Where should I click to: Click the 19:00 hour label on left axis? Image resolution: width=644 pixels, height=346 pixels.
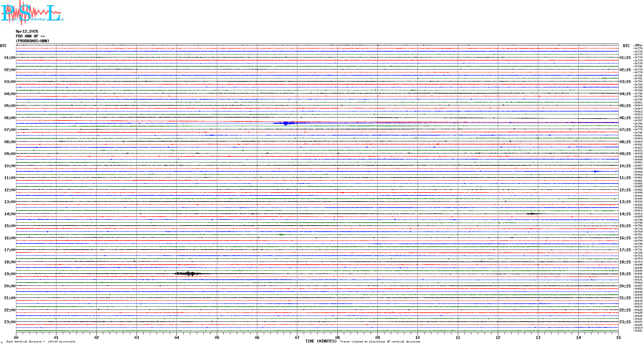tap(10, 274)
